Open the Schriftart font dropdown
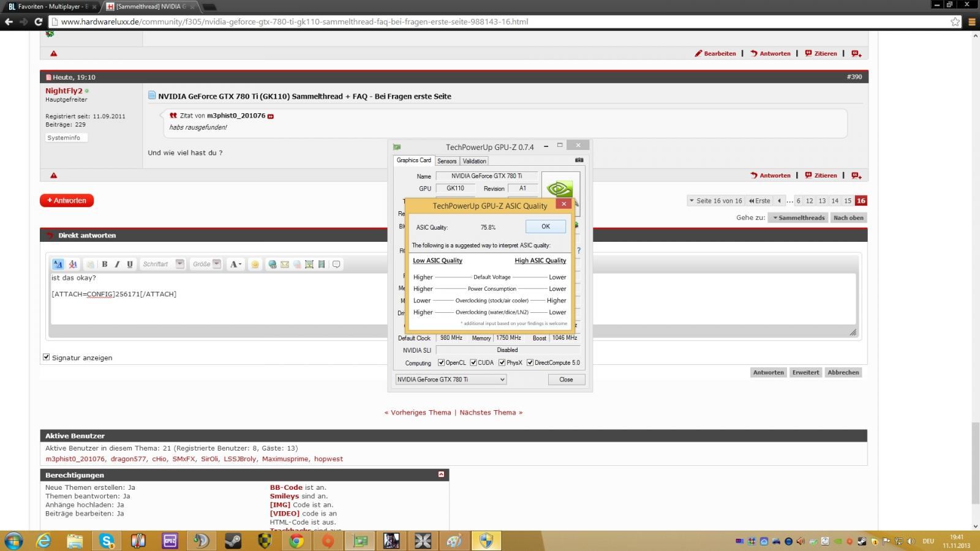 (162, 264)
